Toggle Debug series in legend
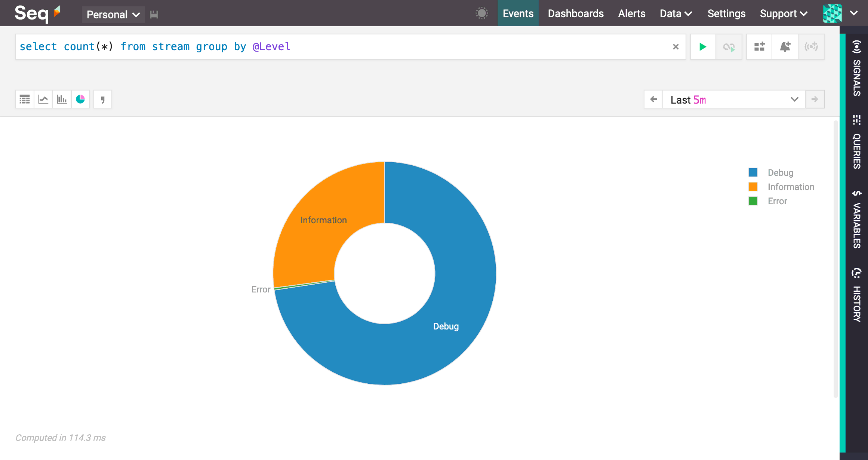 pyautogui.click(x=771, y=172)
